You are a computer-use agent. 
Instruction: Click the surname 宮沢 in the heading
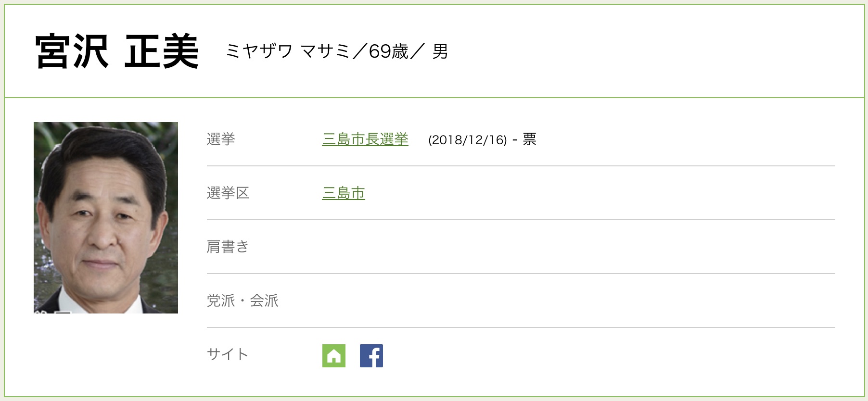coord(72,51)
